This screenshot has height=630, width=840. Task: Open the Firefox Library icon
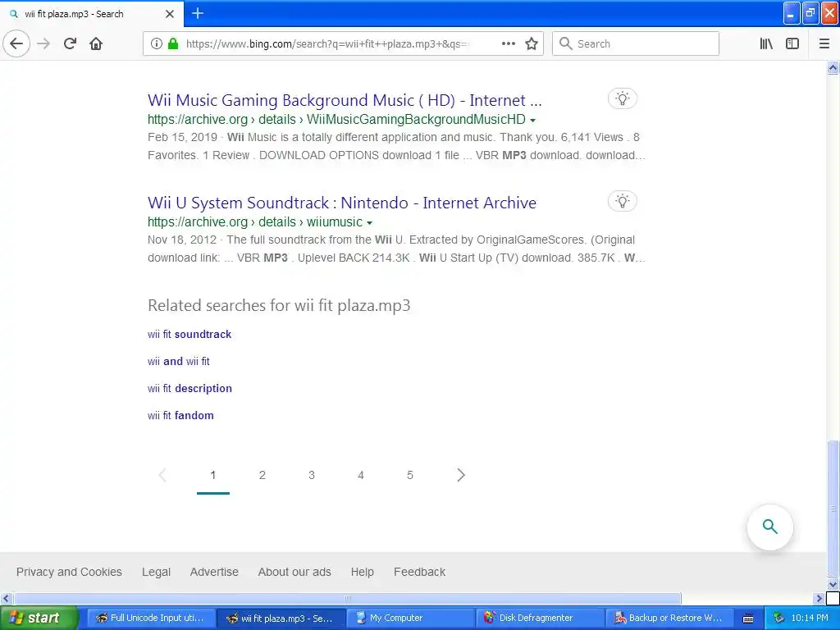point(766,43)
